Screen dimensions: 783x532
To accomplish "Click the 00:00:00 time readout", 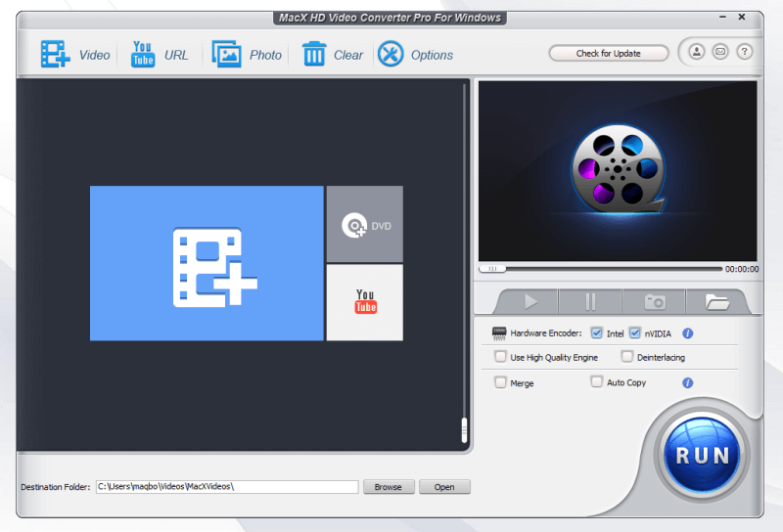I will tap(742, 269).
